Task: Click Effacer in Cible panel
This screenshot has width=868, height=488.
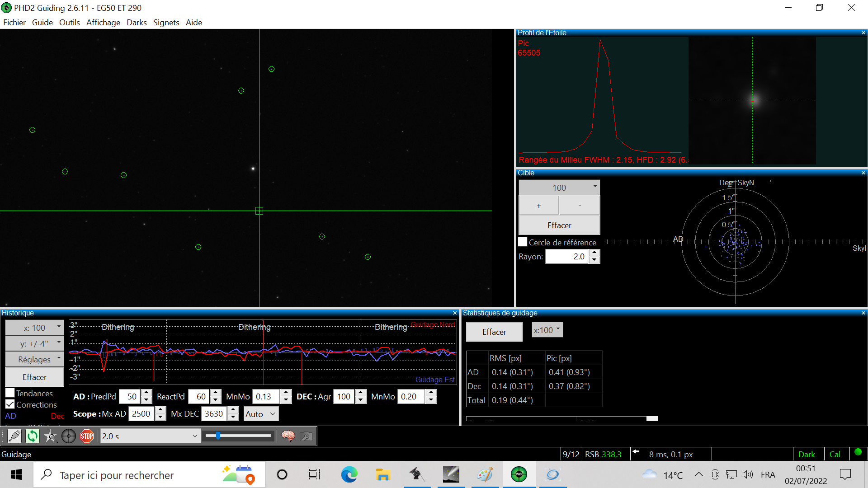Action: click(559, 225)
